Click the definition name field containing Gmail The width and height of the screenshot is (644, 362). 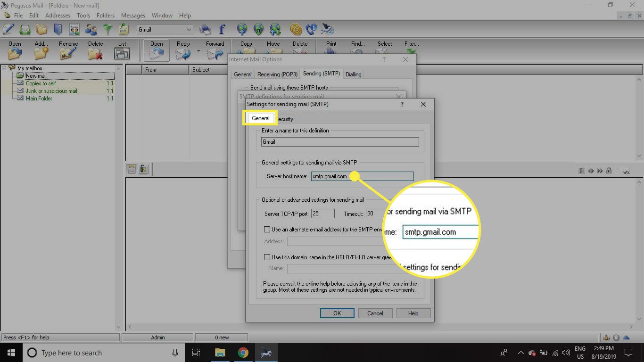coord(340,142)
